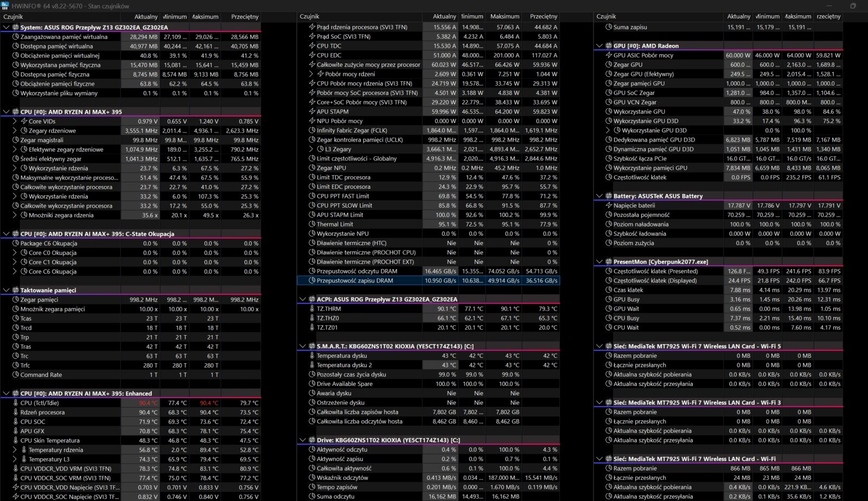Collapse the Battery: ASUSTeK ASUS Battery group
868x501 pixels.
coord(599,196)
